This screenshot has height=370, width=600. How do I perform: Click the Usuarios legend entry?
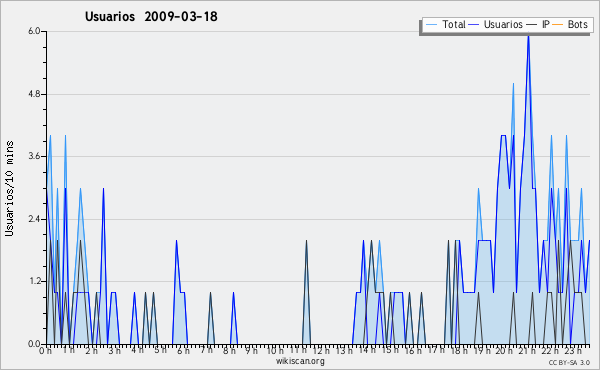[x=496, y=24]
